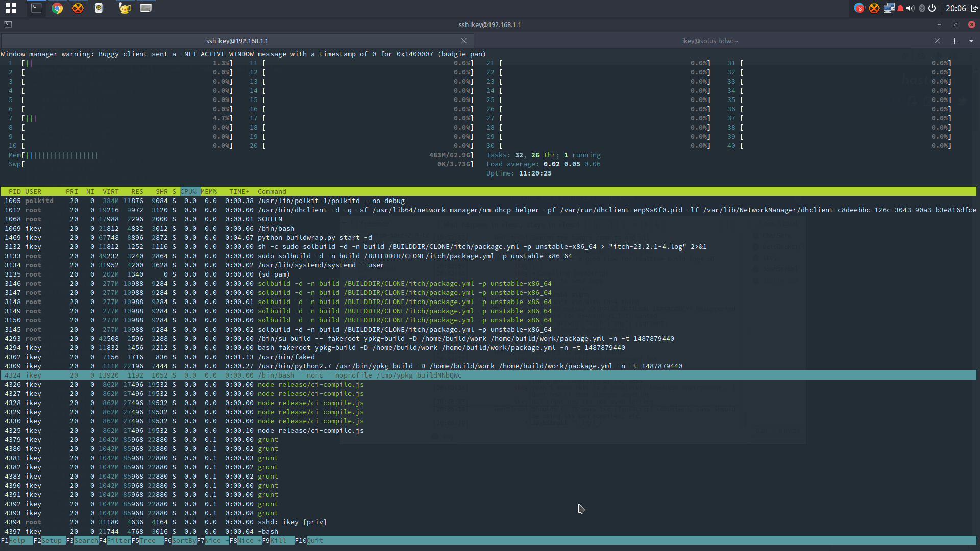Add a new terminal tab
This screenshot has height=551, width=980.
pyautogui.click(x=954, y=41)
